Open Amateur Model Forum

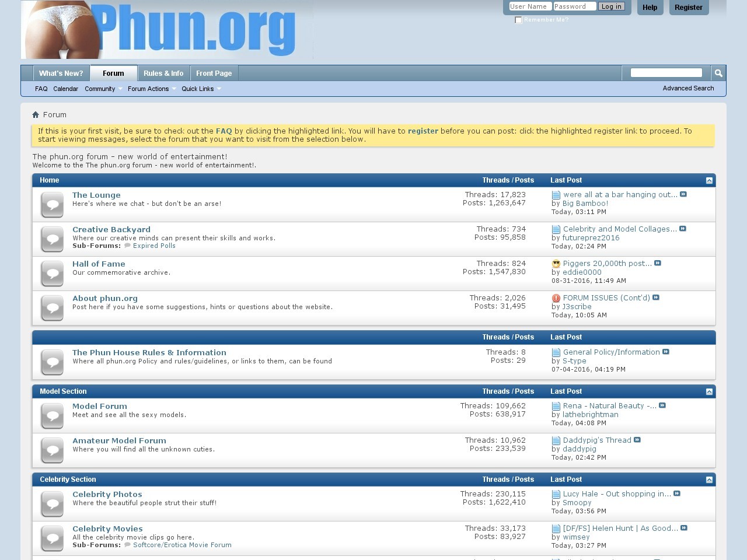click(119, 440)
